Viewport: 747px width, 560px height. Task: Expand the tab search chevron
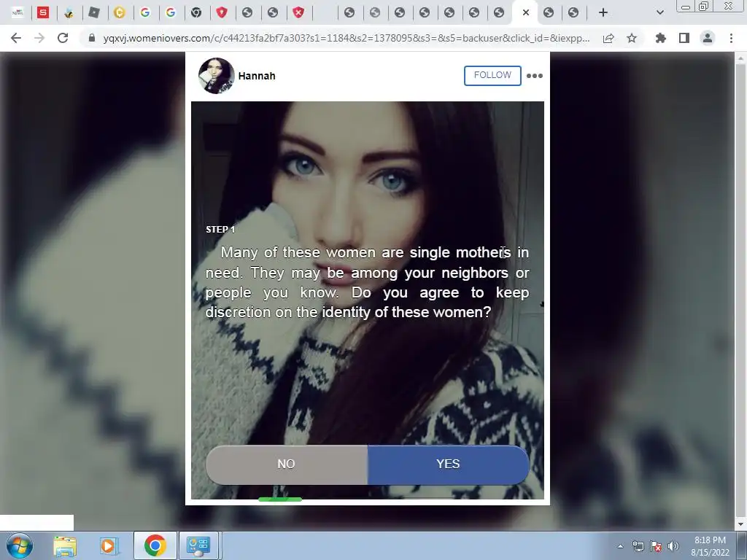(659, 12)
